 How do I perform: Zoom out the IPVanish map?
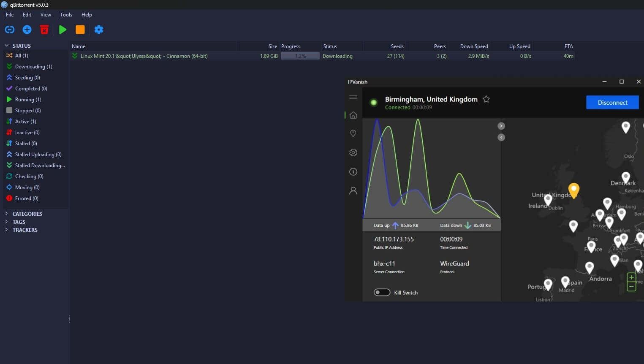tap(631, 287)
